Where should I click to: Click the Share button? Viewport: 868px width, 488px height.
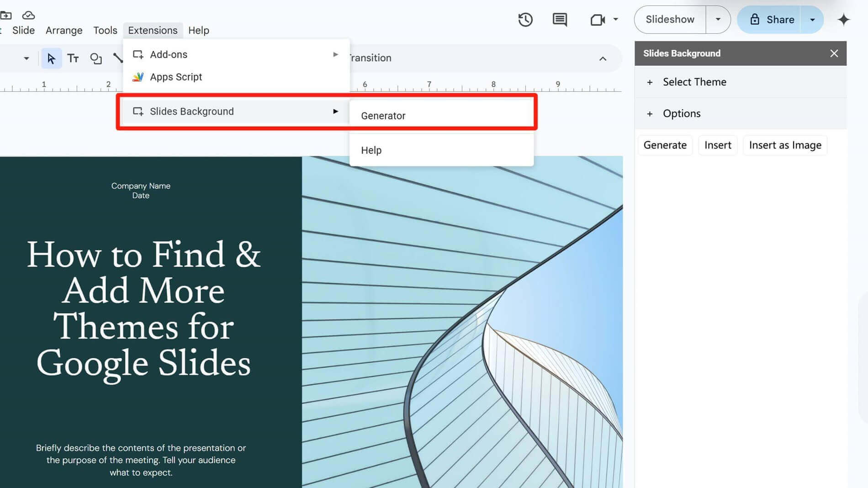pyautogui.click(x=769, y=20)
